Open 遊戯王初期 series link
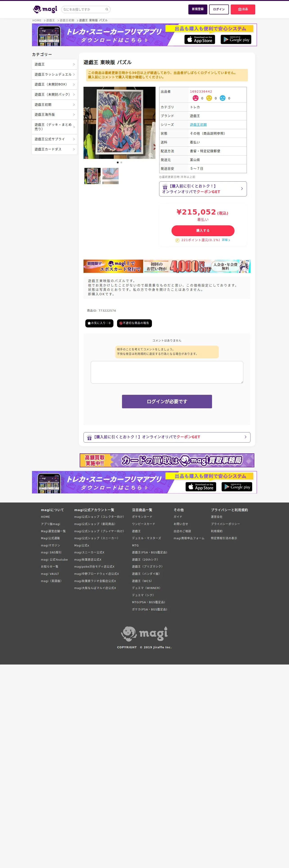 [x=198, y=125]
